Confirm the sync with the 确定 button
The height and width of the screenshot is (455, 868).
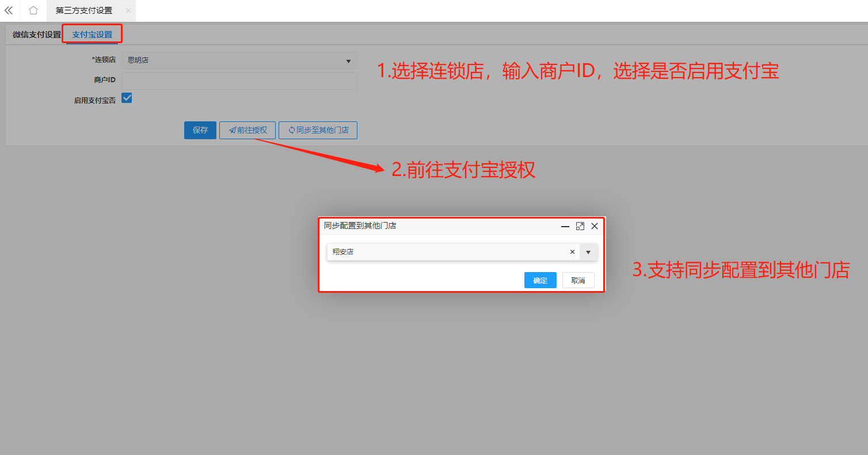tap(540, 280)
